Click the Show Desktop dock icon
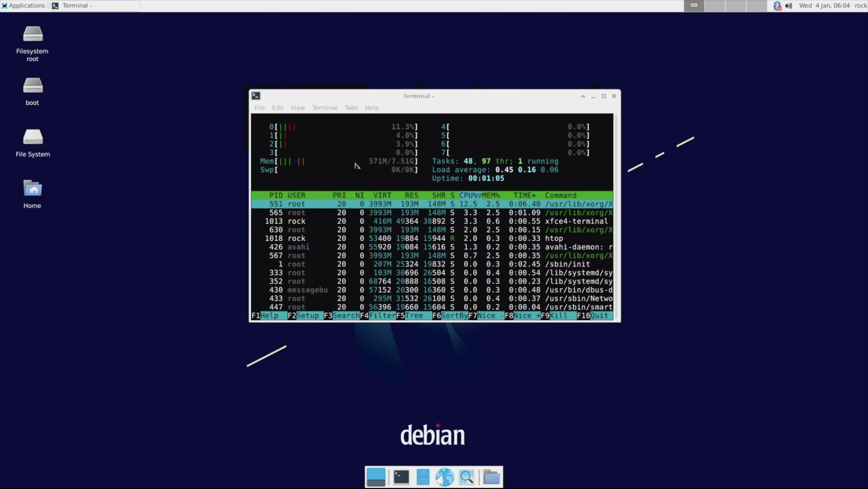The width and height of the screenshot is (868, 489). pos(376,477)
